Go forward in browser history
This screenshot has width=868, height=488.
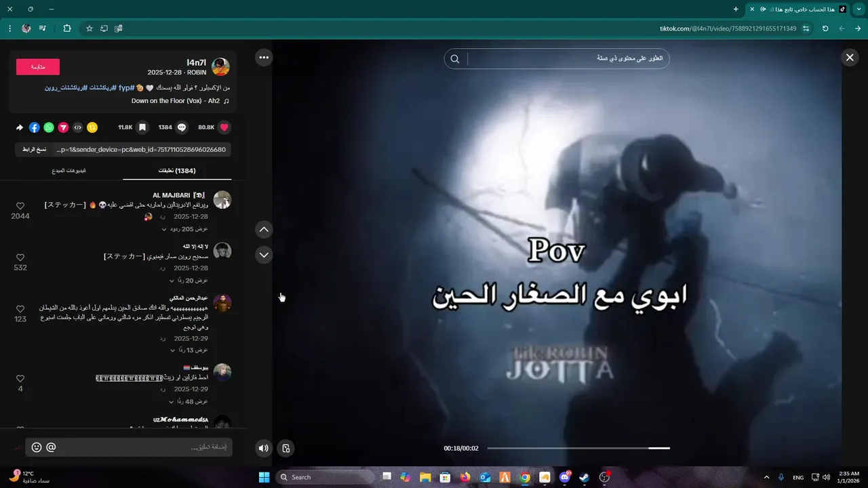click(842, 28)
